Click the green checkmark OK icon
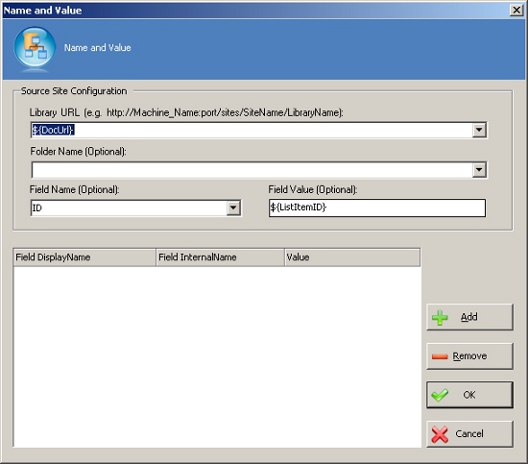 pyautogui.click(x=440, y=395)
